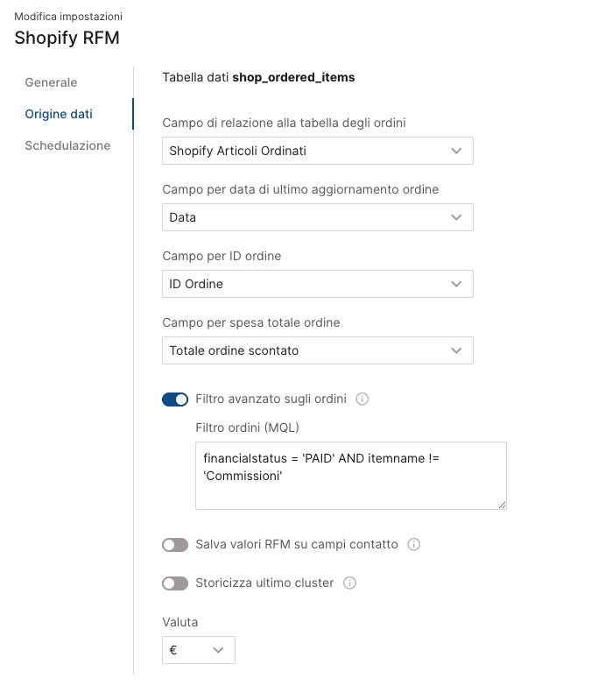
Task: Go to the Schedulazione tab
Action: click(67, 145)
